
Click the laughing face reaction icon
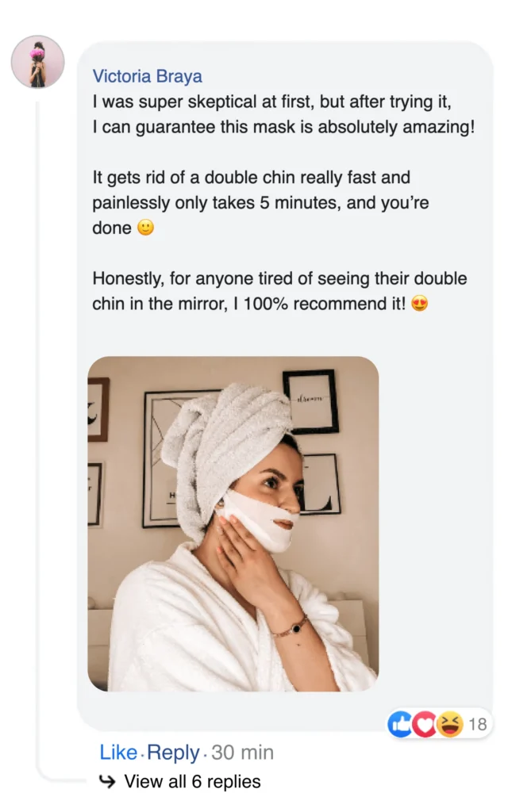(450, 724)
